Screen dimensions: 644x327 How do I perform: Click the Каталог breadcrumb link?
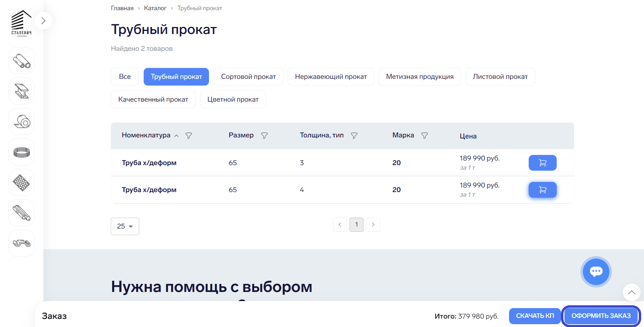click(155, 8)
